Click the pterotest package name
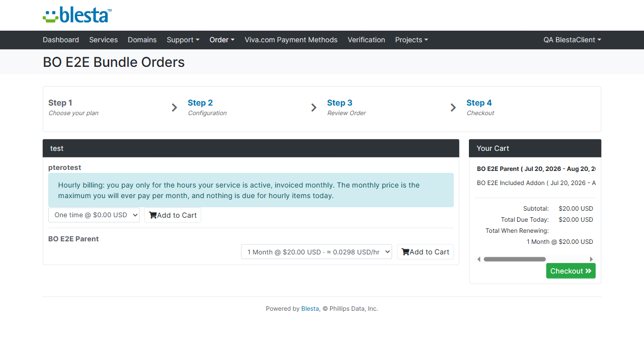644x362 pixels. point(65,167)
